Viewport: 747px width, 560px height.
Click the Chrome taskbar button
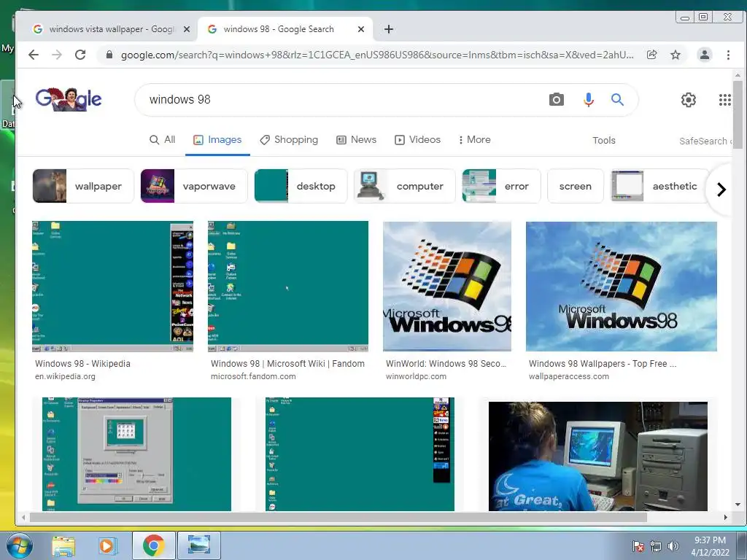pos(153,545)
